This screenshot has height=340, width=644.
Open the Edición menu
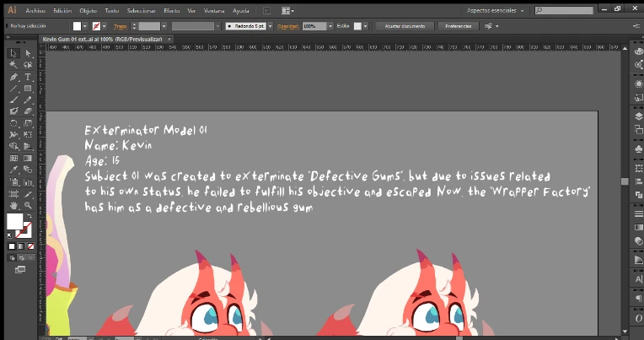(x=62, y=11)
